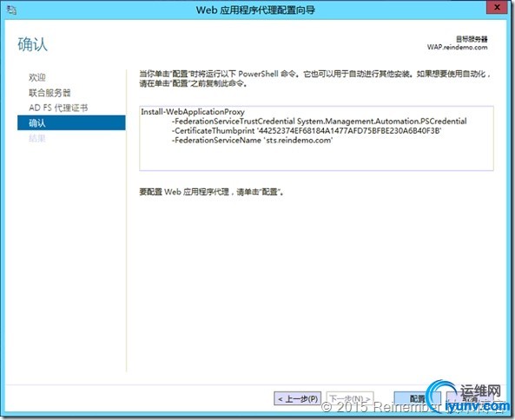
Task: Click the large 确认 page heading
Action: pos(32,44)
